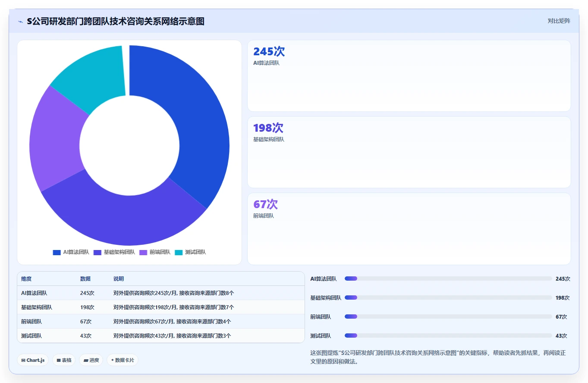The width and height of the screenshot is (588, 383).
Task: Click the 数据卡片 tag chip
Action: [x=123, y=360]
